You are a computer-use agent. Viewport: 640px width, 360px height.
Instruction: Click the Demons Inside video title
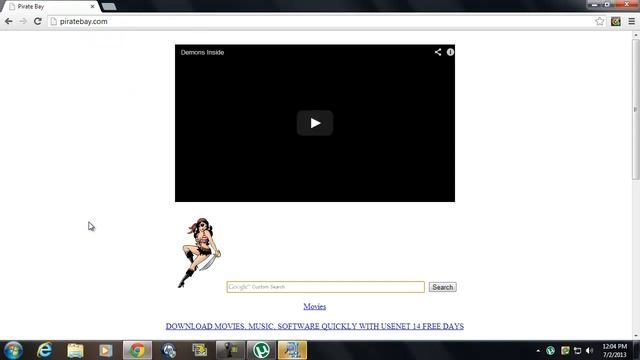coord(202,52)
